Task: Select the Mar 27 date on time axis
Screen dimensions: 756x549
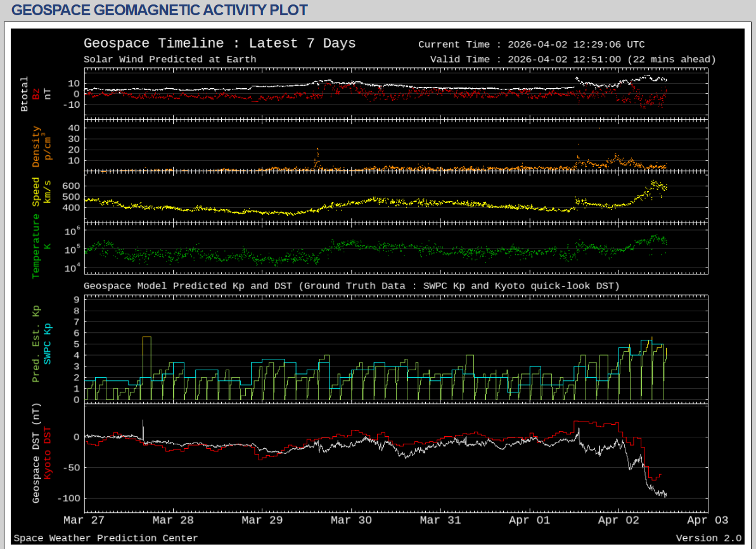Action: pyautogui.click(x=84, y=520)
